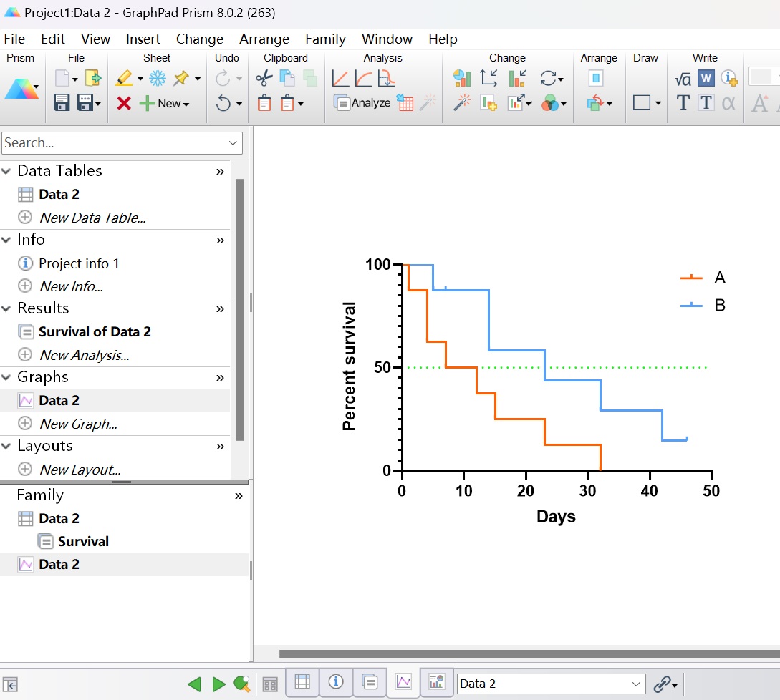Click the navigator Search field
The width and height of the screenshot is (780, 700).
point(115,143)
